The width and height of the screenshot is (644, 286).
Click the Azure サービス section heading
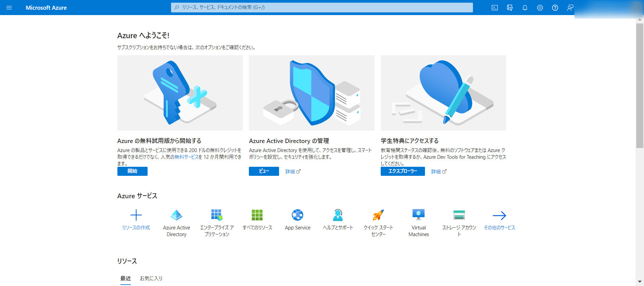point(137,196)
